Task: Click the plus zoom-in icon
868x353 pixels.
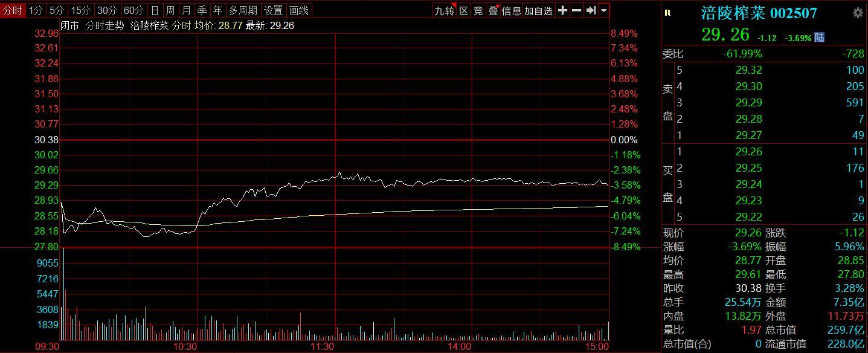Action: pyautogui.click(x=562, y=10)
